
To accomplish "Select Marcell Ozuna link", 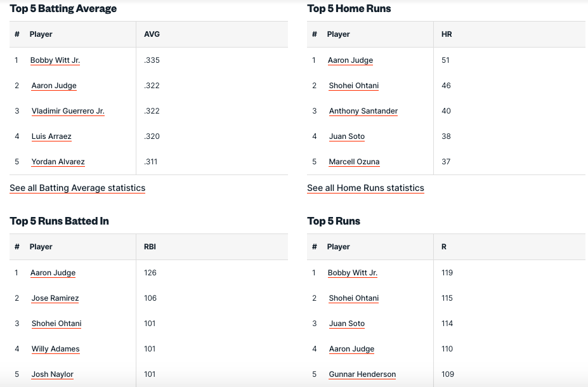I will click(354, 162).
